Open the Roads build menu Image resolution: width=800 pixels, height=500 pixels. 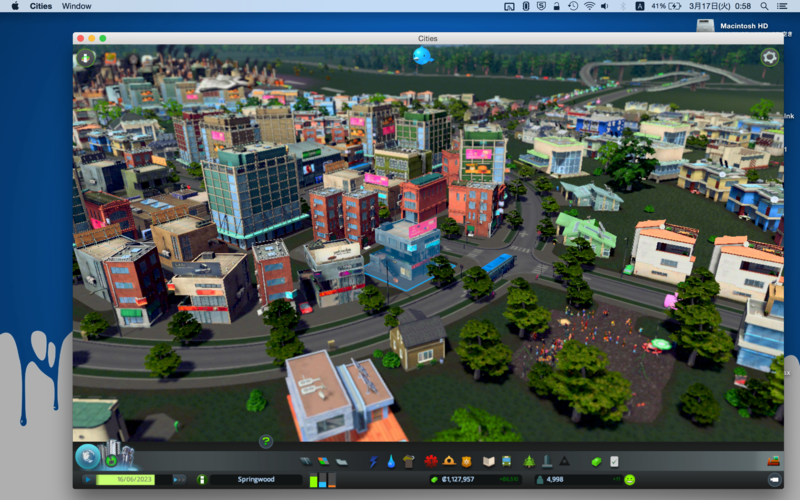click(305, 461)
